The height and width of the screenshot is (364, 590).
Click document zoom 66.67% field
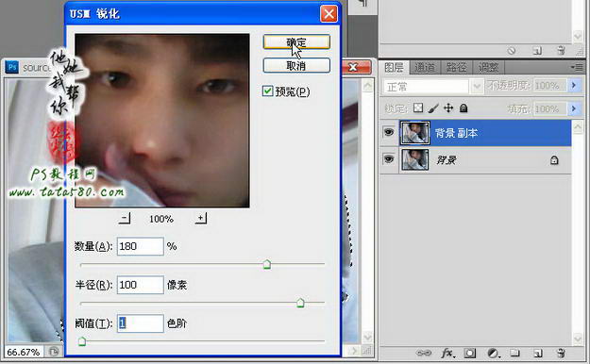click(x=24, y=352)
